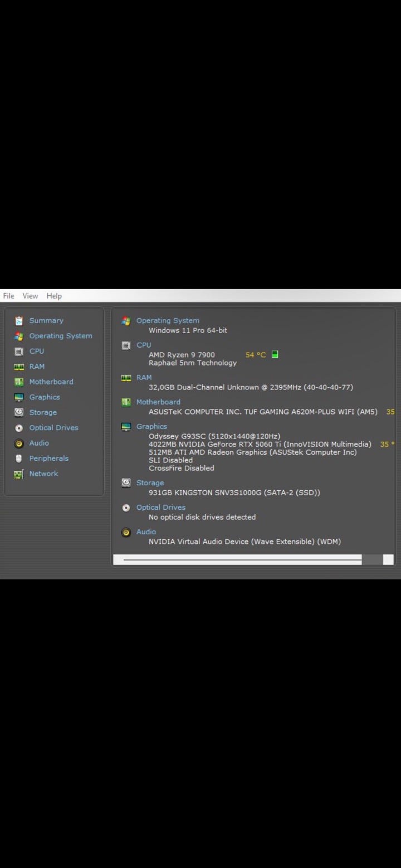Click 'No optical disk drives detected' text
The height and width of the screenshot is (868, 401).
pyautogui.click(x=202, y=517)
